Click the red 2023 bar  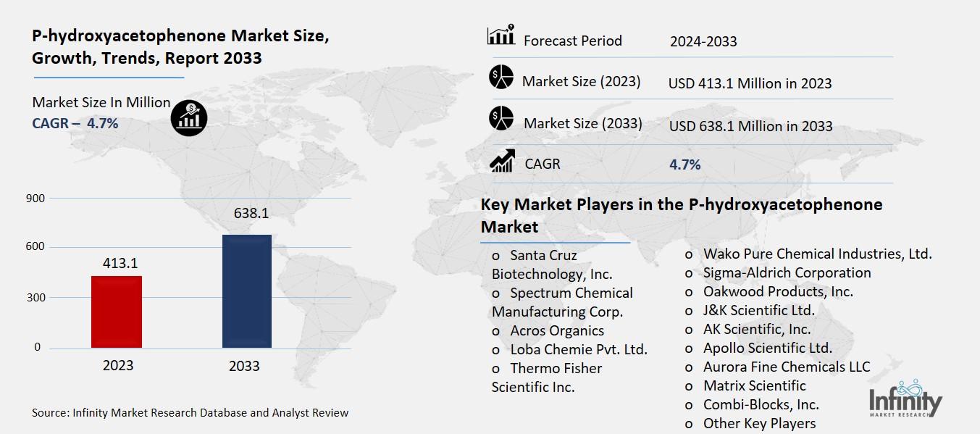coord(117,312)
